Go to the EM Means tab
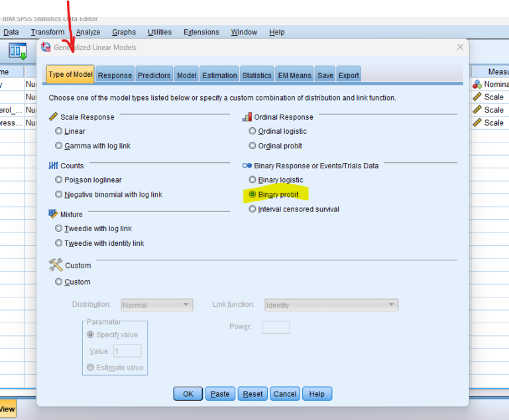Image resolution: width=509 pixels, height=420 pixels. coord(294,75)
